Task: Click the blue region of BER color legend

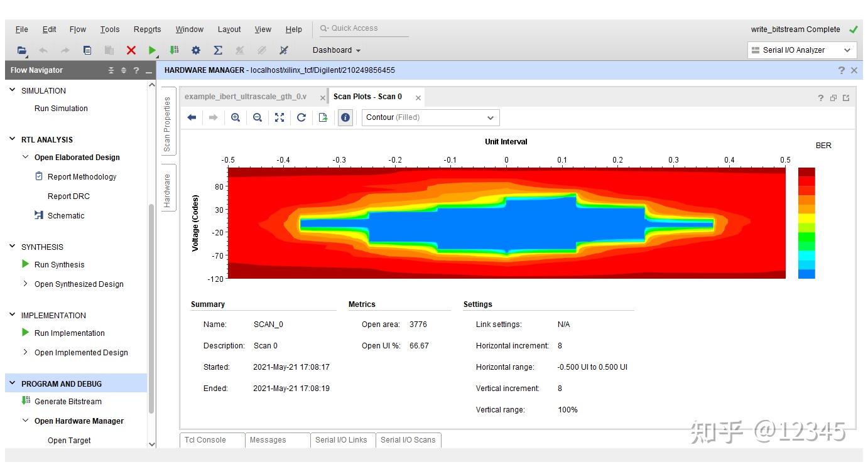Action: click(806, 274)
